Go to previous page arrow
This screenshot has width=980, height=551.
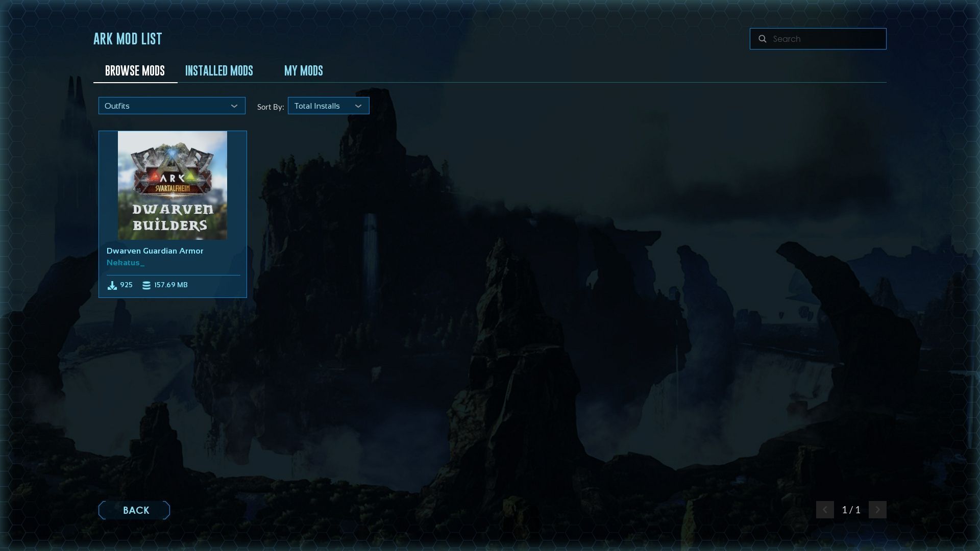[824, 510]
